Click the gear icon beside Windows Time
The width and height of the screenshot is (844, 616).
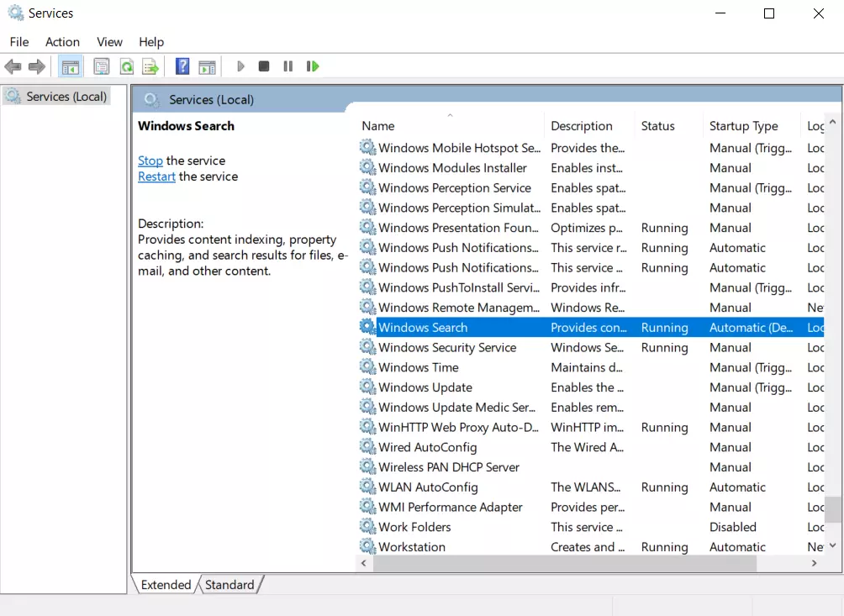click(x=367, y=367)
